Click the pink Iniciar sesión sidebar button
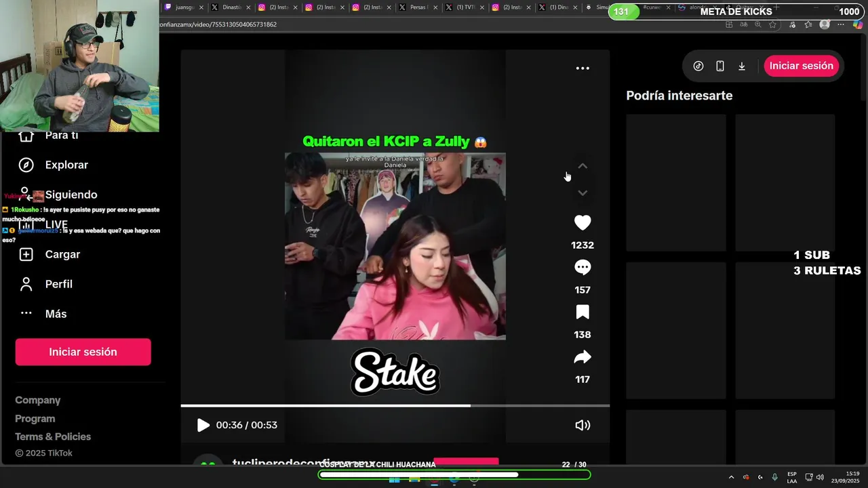Viewport: 868px width, 488px height. click(83, 352)
